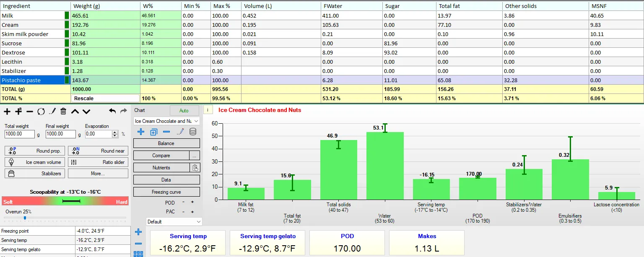This screenshot has height=257, width=644.
Task: Move ingredient down with the down chevron
Action: tap(86, 112)
